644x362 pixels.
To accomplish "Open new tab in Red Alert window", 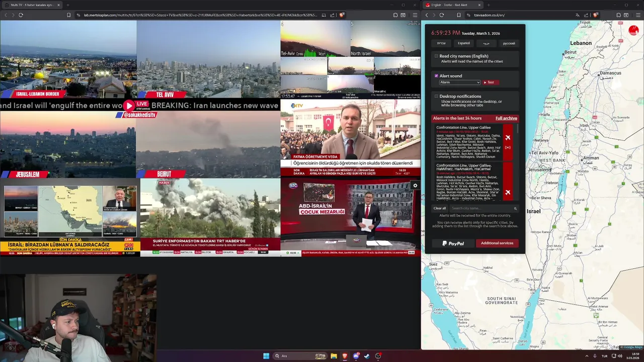I will pyautogui.click(x=489, y=5).
